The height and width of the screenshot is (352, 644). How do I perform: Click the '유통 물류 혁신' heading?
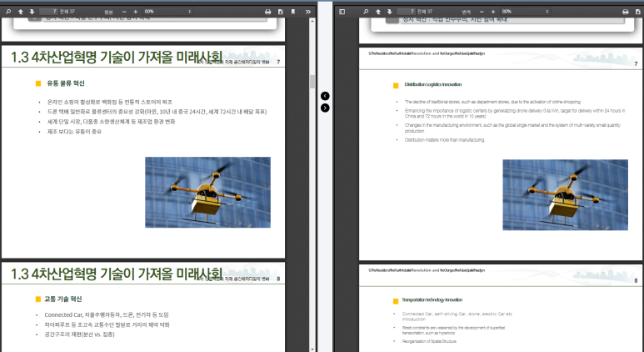(x=66, y=83)
